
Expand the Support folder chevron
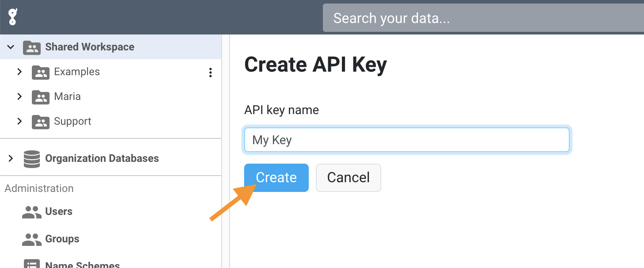pos(19,121)
